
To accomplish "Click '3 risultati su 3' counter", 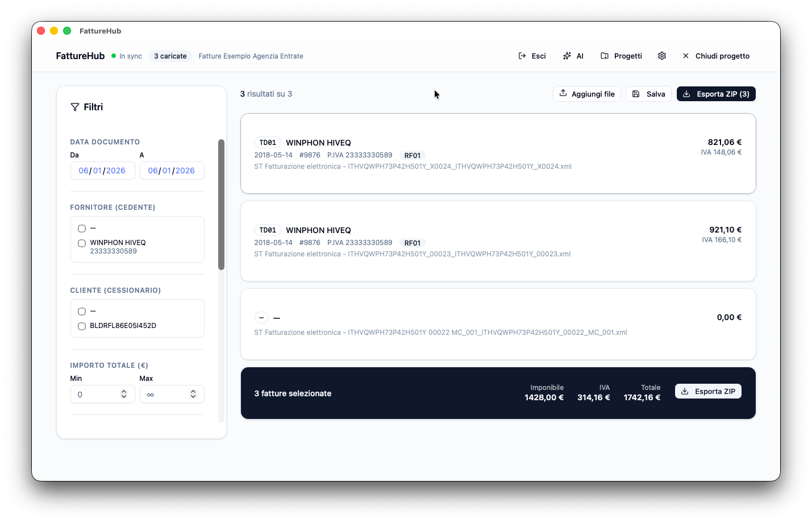I will (x=266, y=94).
